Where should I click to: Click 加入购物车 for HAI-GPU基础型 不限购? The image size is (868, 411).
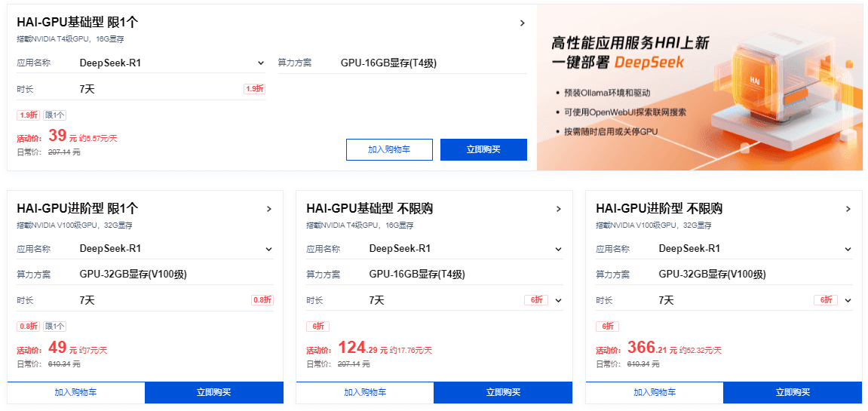(365, 392)
